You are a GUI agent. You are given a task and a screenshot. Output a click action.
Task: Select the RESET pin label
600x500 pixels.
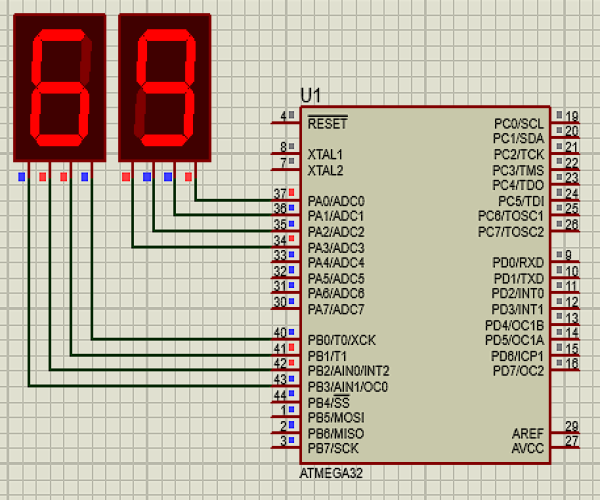pos(327,124)
